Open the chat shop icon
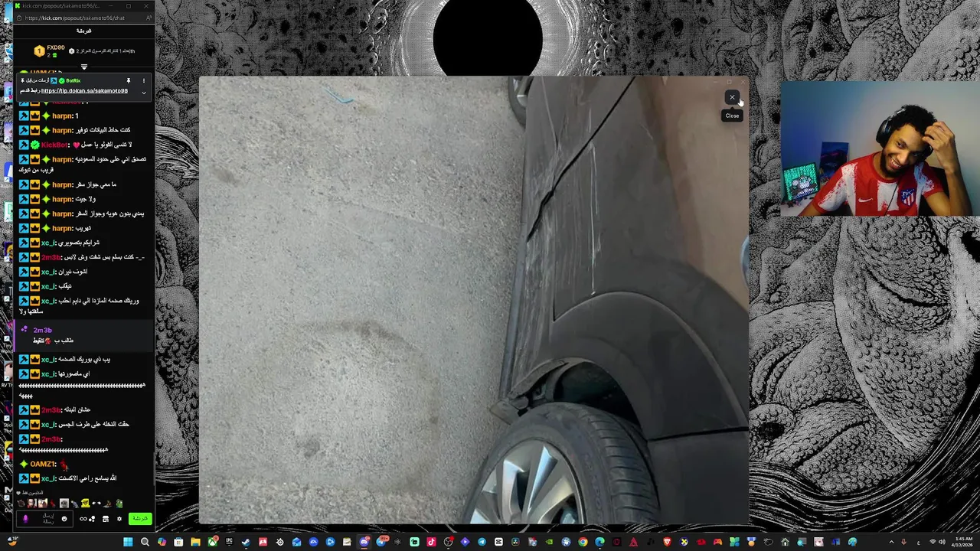 point(106,519)
